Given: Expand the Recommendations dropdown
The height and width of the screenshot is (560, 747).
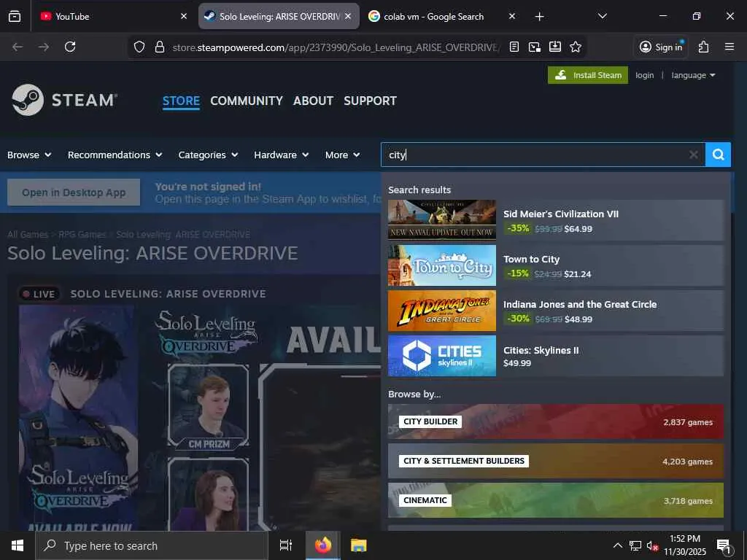Looking at the screenshot, I should click(x=115, y=155).
